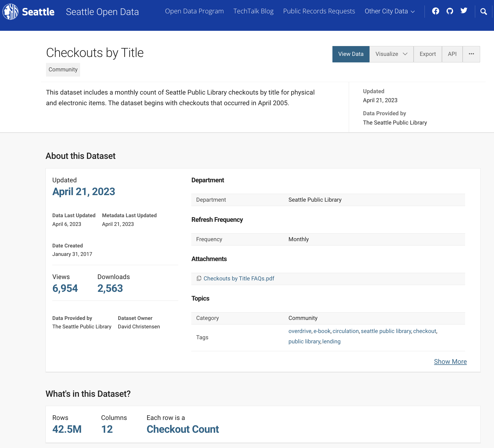Download Checkouts by Title FAQs.pdf

[239, 279]
